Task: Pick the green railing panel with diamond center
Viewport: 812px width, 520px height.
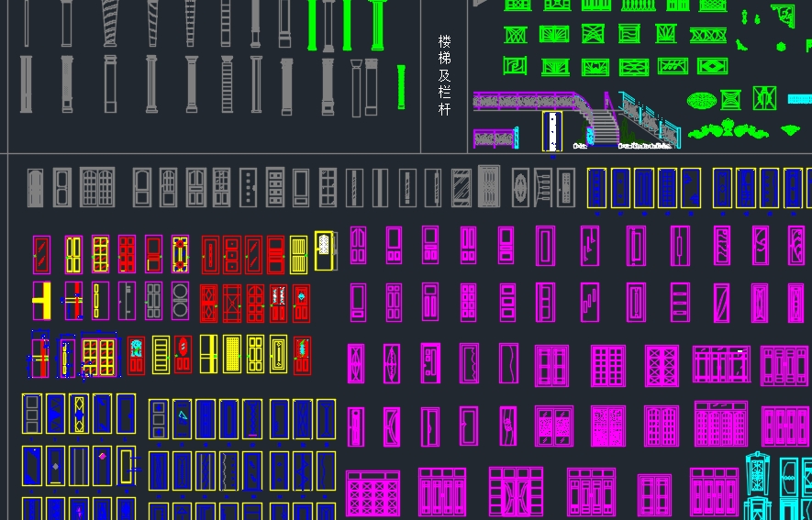Action: [712, 66]
